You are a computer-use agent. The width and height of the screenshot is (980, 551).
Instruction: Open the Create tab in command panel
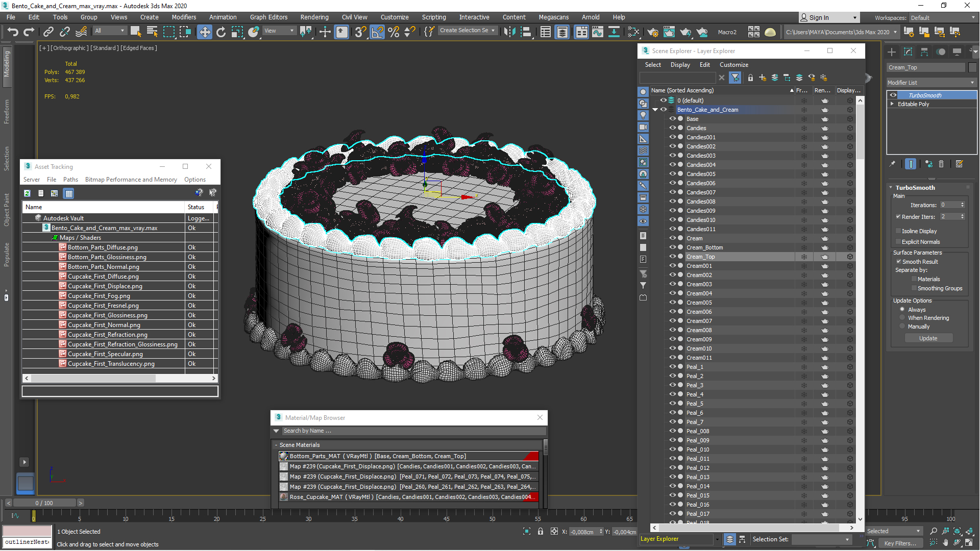point(892,52)
